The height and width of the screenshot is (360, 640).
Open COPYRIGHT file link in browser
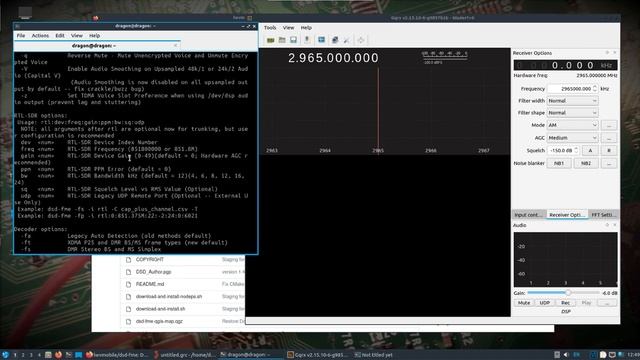point(150,260)
